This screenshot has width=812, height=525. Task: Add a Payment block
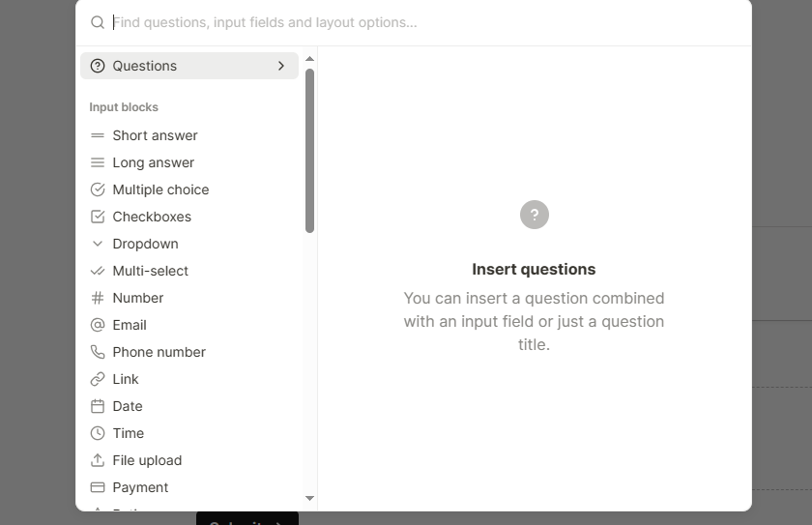[x=140, y=487]
